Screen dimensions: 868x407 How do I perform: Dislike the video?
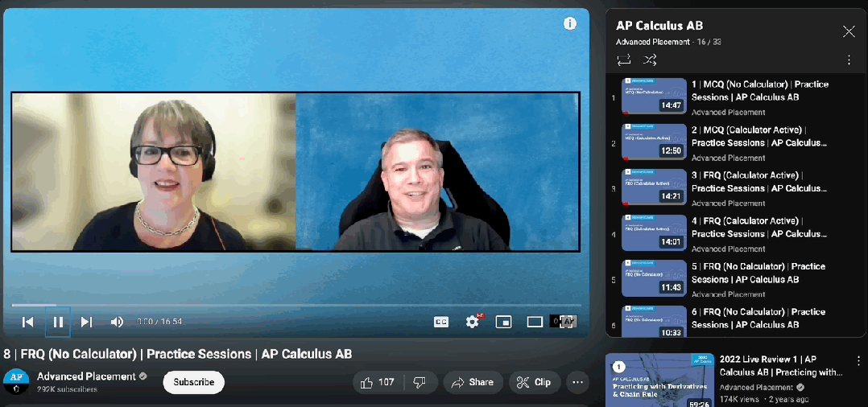pos(420,382)
